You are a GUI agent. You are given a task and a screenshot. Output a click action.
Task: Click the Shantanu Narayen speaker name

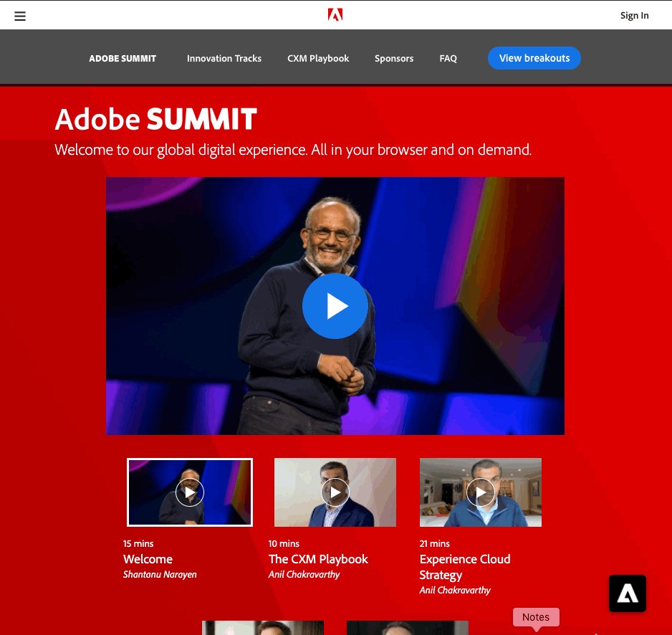(160, 575)
